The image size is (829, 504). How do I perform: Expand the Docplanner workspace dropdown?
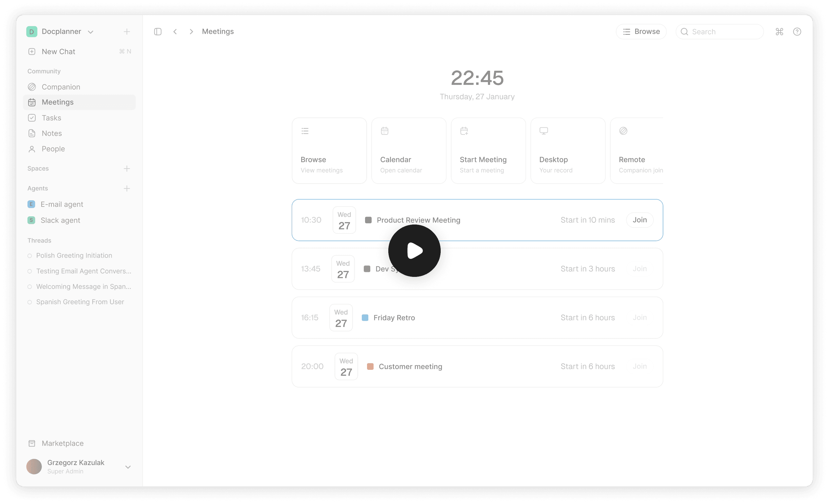(90, 32)
